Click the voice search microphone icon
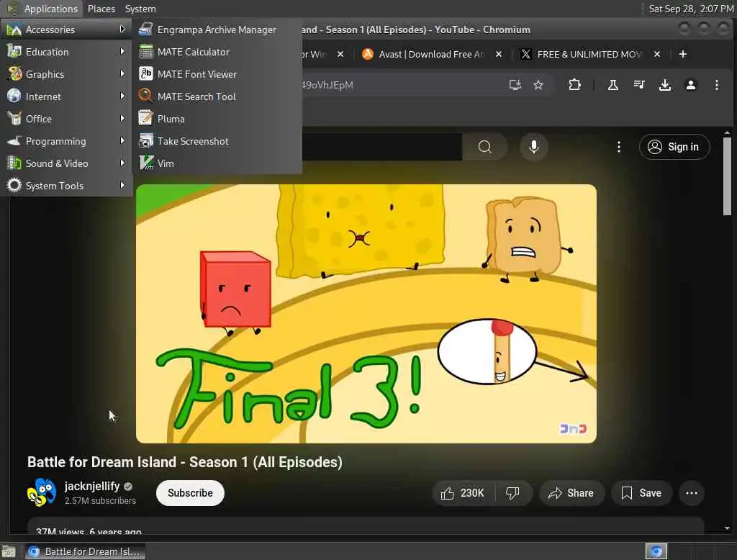737x560 pixels. click(x=533, y=147)
